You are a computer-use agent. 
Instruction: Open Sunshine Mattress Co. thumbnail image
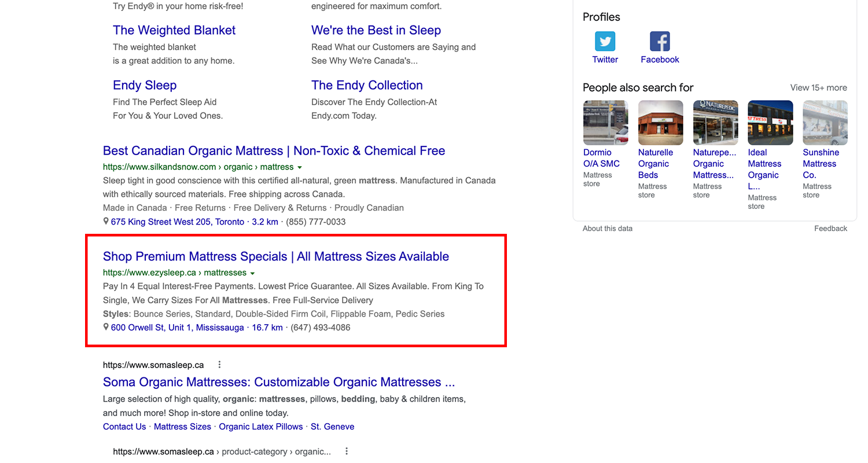point(825,122)
